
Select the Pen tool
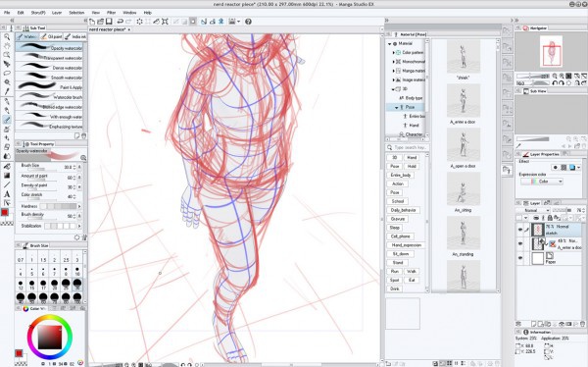7,101
